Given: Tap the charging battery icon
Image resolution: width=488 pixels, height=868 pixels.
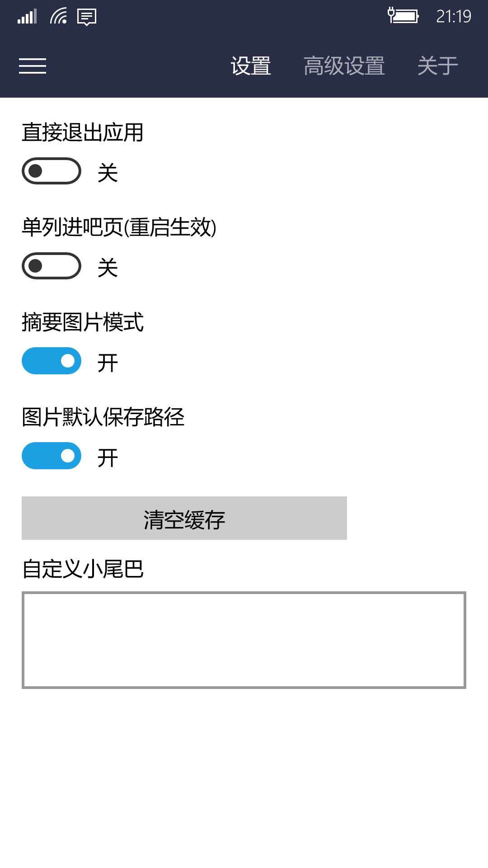Looking at the screenshot, I should click(x=403, y=16).
